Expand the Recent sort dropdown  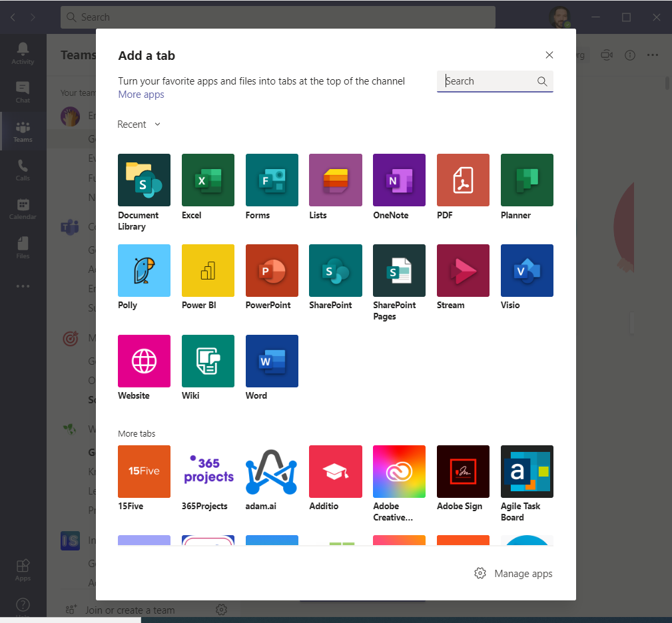pos(139,124)
